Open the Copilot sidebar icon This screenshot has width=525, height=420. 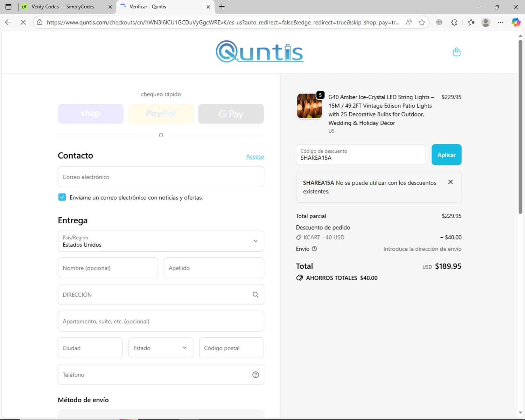click(516, 22)
